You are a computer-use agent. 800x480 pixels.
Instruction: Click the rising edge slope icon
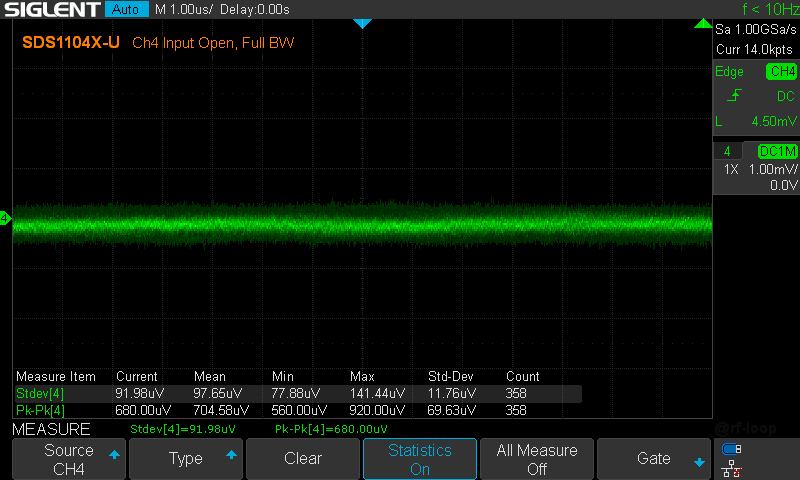(734, 95)
